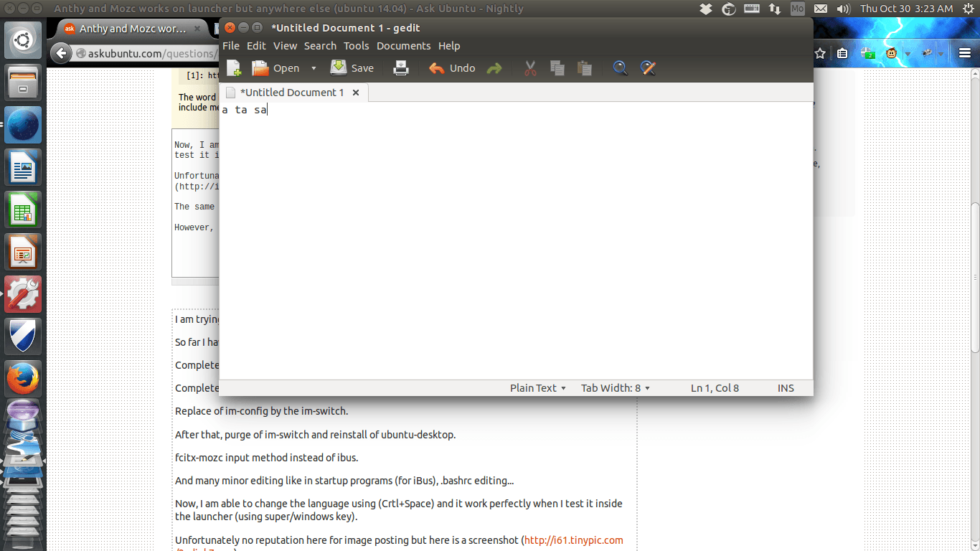Launch LibreOffice Writer from launcher

[x=23, y=167]
